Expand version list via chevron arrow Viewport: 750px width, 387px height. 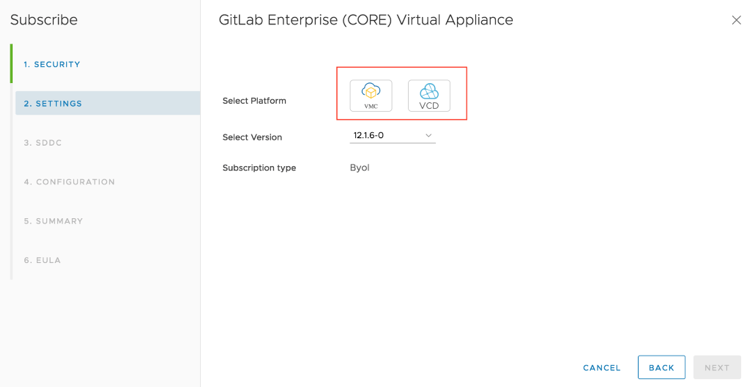429,135
